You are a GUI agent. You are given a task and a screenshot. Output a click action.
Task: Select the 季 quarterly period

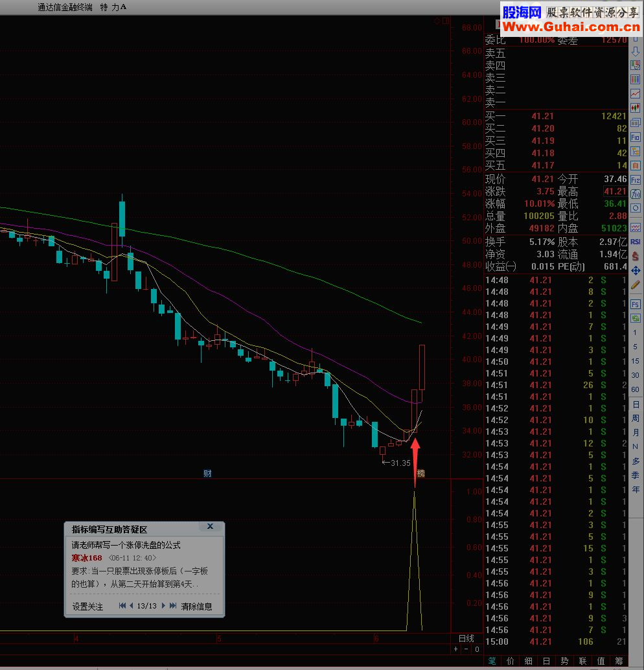click(636, 475)
